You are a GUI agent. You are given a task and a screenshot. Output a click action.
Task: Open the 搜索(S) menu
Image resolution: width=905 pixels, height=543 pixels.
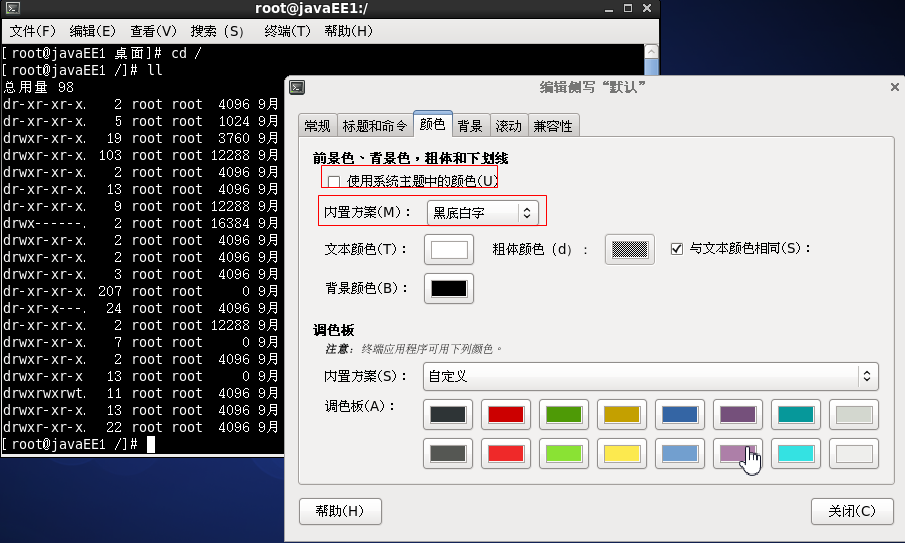coord(217,31)
